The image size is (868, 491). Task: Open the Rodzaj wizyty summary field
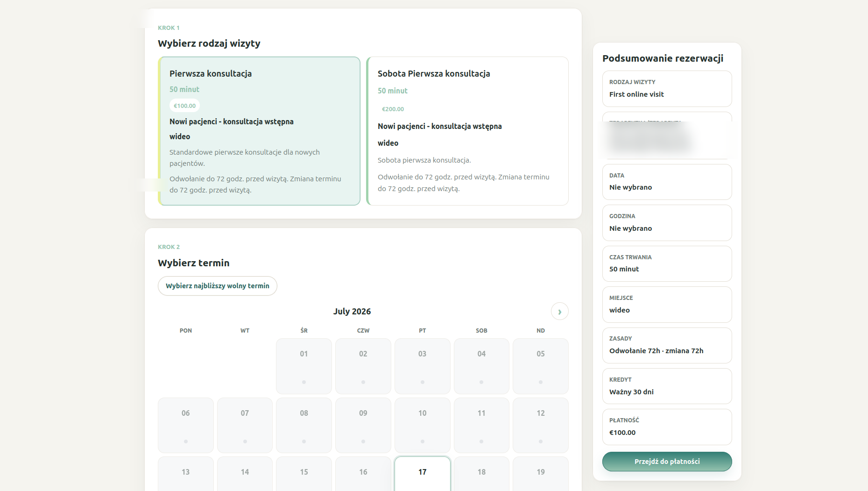click(667, 89)
